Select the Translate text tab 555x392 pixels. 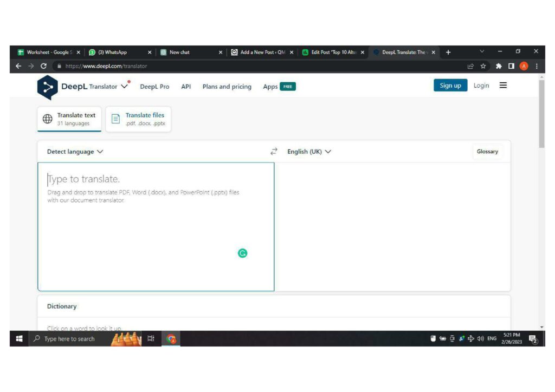point(69,119)
